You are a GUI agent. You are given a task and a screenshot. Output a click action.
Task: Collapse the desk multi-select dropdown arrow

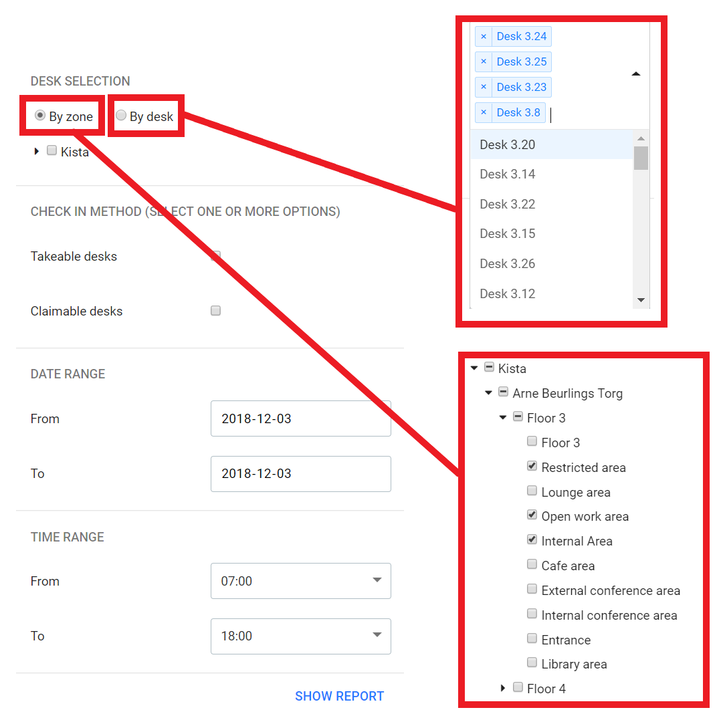(x=636, y=74)
